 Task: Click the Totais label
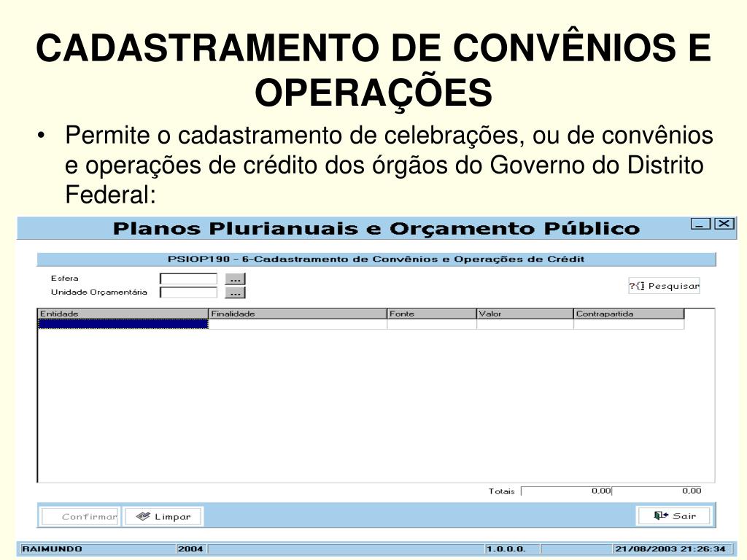tap(502, 491)
